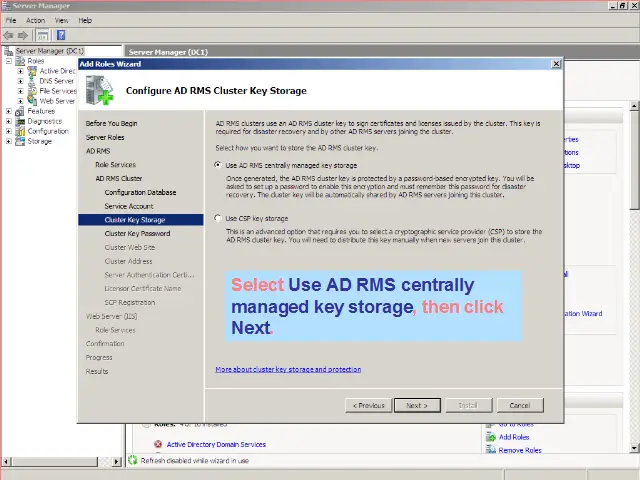Click the tree pane scroll right arrow
640x480 pixels.
click(x=117, y=462)
